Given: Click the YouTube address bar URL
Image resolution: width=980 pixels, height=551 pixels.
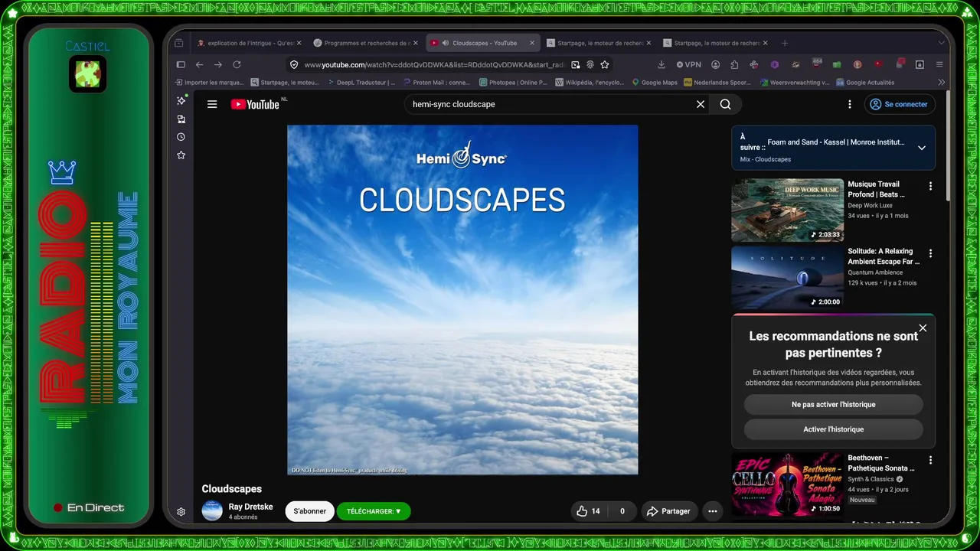Looking at the screenshot, I should (x=434, y=65).
